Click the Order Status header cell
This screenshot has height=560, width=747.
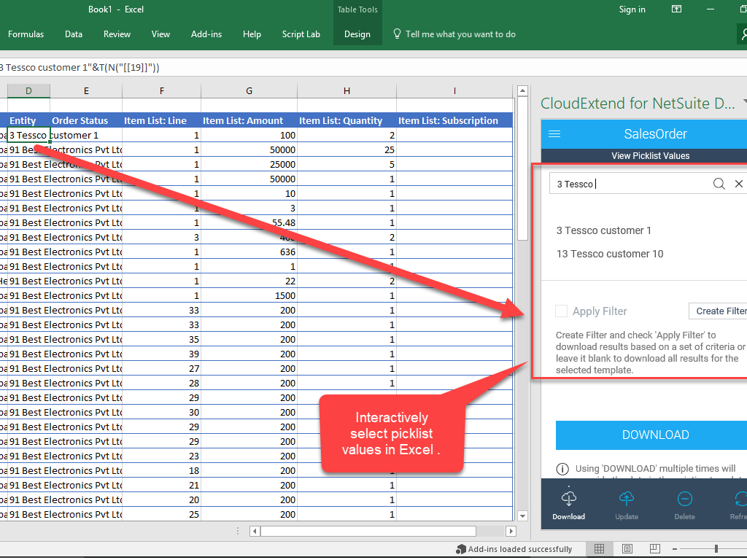(86, 120)
